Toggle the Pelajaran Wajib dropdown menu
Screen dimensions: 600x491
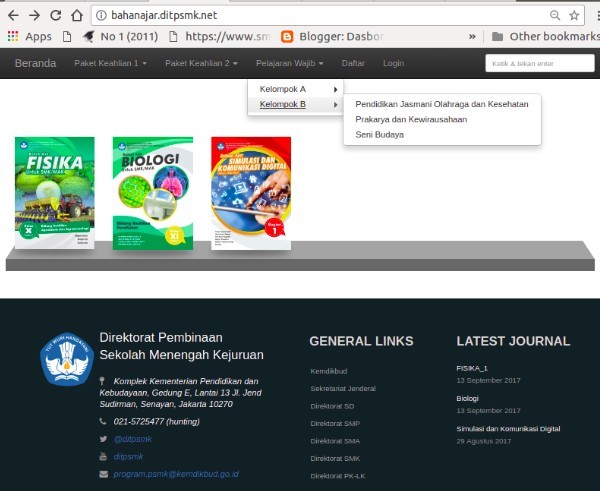(290, 63)
